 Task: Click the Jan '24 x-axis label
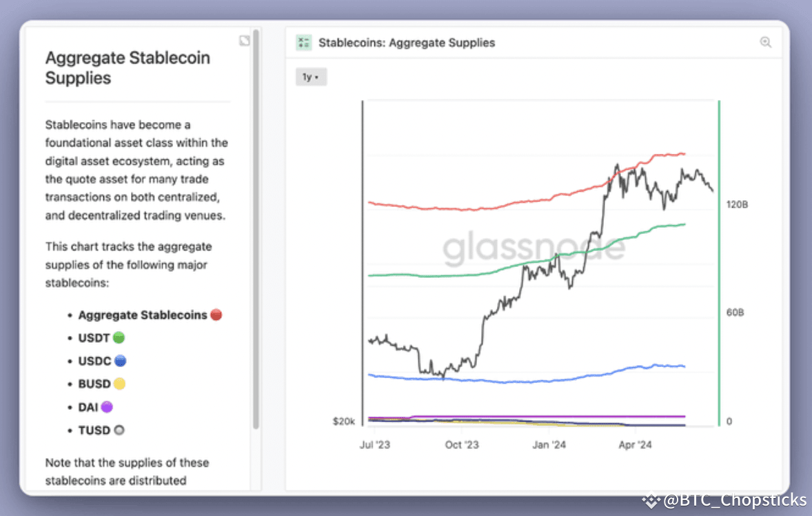pyautogui.click(x=549, y=445)
